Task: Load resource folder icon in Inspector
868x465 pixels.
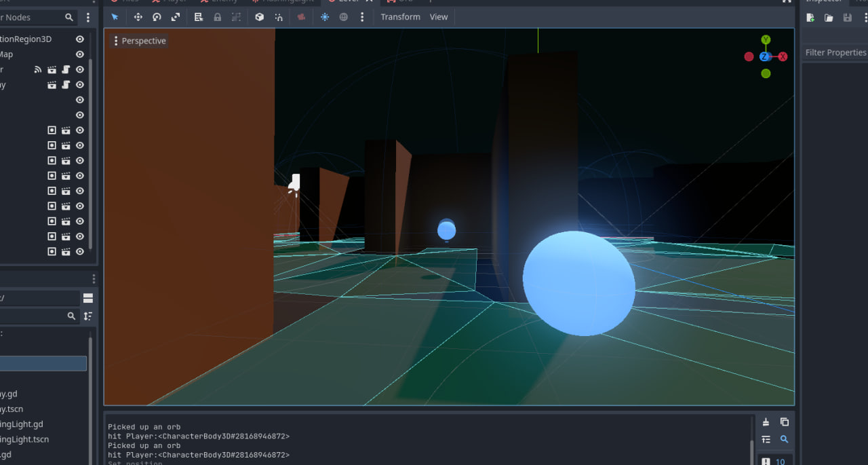Action: pos(829,18)
